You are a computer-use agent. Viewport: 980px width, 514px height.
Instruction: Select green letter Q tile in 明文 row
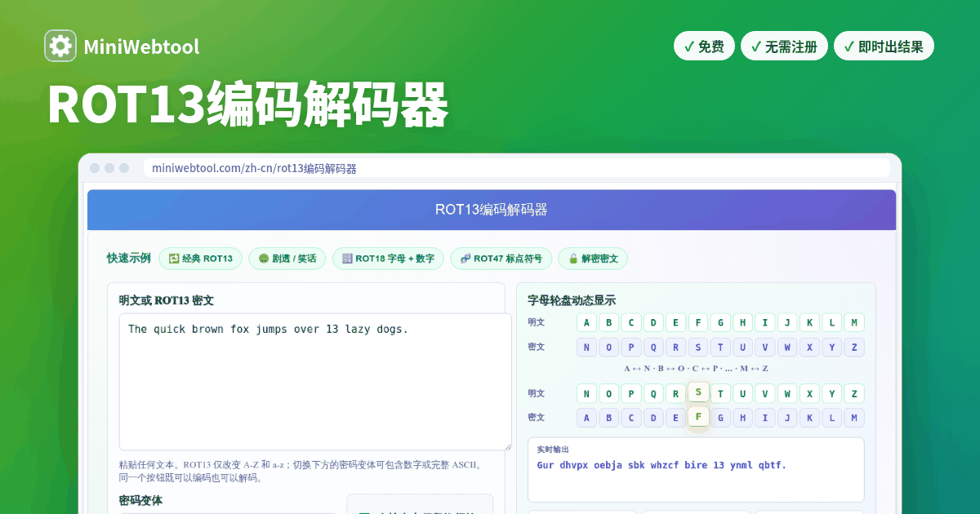(653, 393)
